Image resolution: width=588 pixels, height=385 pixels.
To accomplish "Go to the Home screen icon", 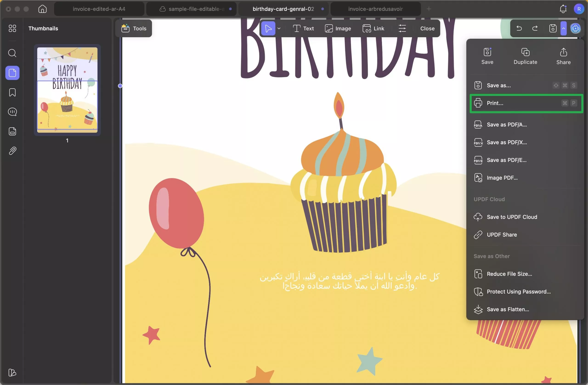I will click(x=42, y=9).
